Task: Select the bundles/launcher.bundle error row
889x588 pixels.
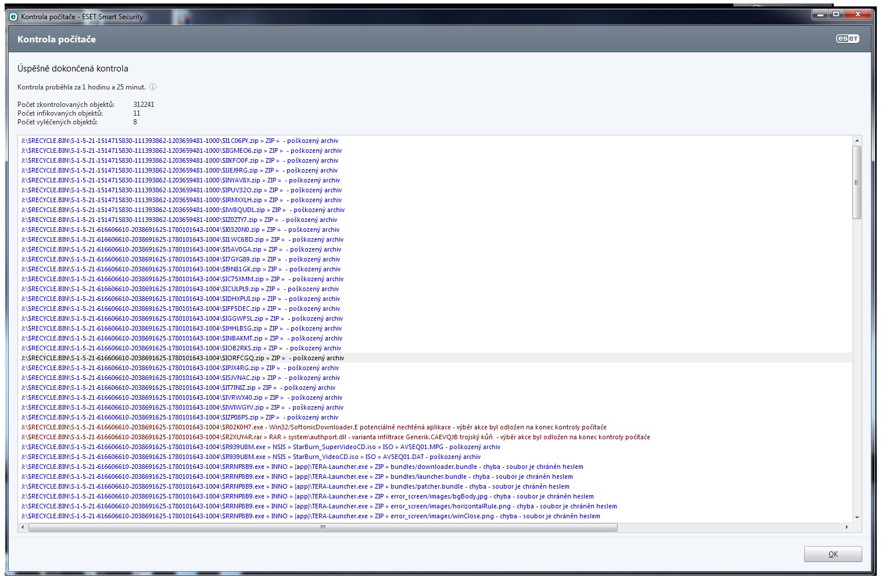Action: [436, 476]
